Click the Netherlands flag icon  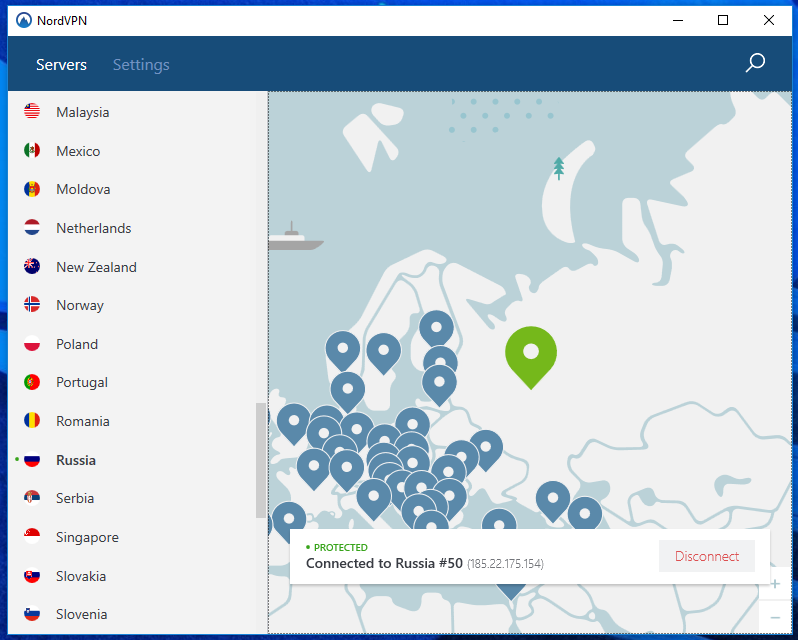click(32, 227)
